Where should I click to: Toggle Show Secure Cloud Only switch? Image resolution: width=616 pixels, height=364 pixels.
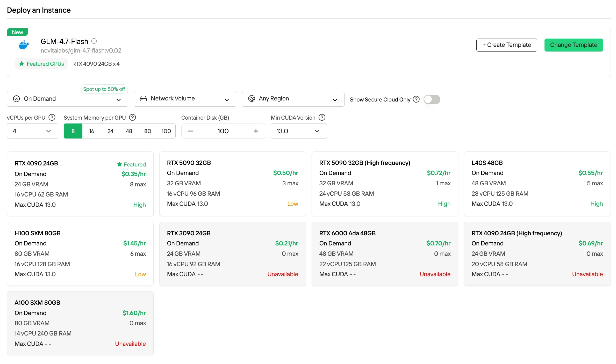pyautogui.click(x=432, y=99)
